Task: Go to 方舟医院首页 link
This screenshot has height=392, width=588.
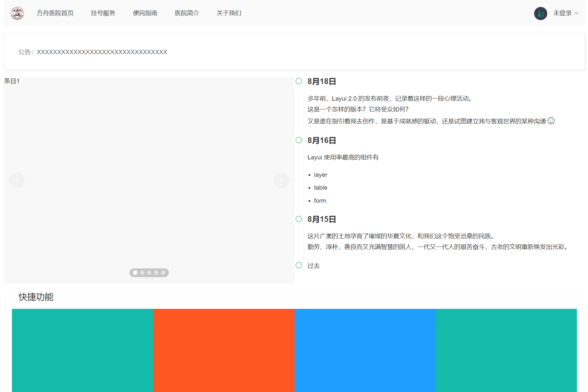Action: click(x=55, y=13)
